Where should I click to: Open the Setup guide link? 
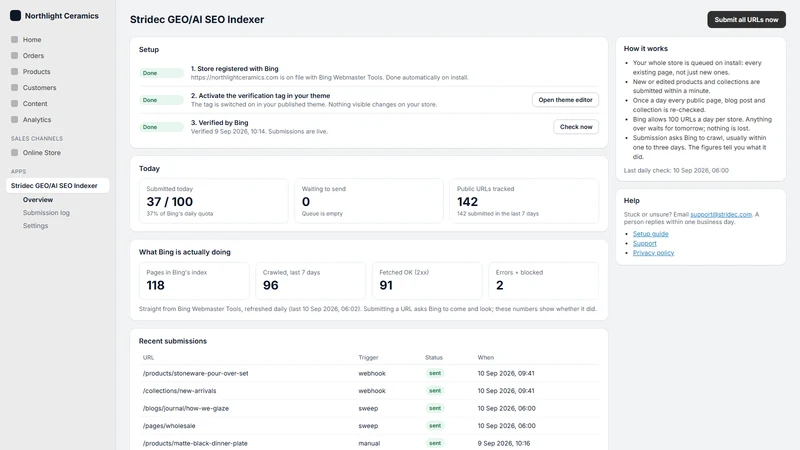(651, 234)
